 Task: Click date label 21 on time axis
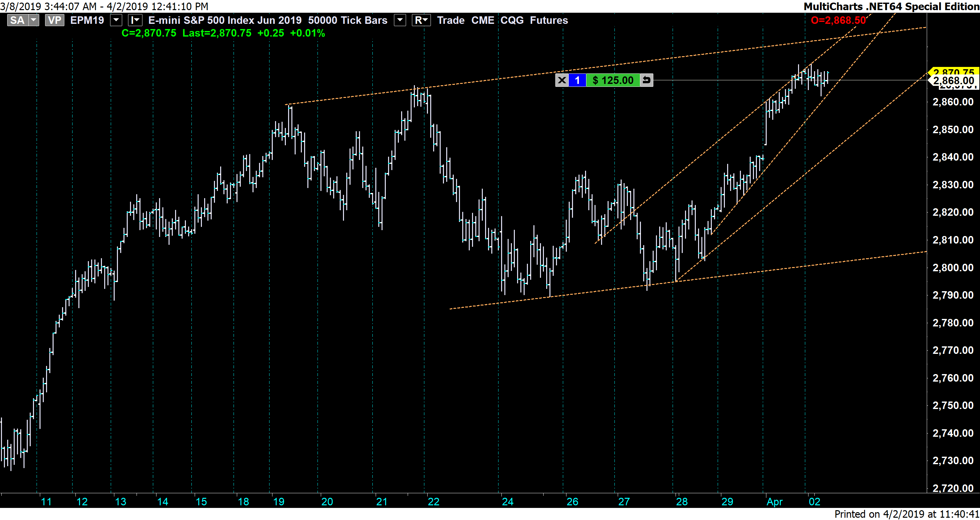pos(382,502)
